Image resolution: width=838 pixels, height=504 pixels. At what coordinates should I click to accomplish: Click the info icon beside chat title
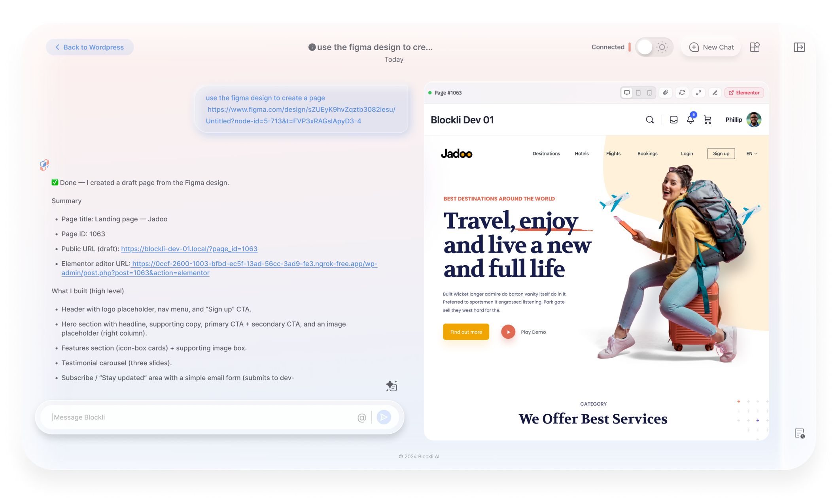pos(312,47)
